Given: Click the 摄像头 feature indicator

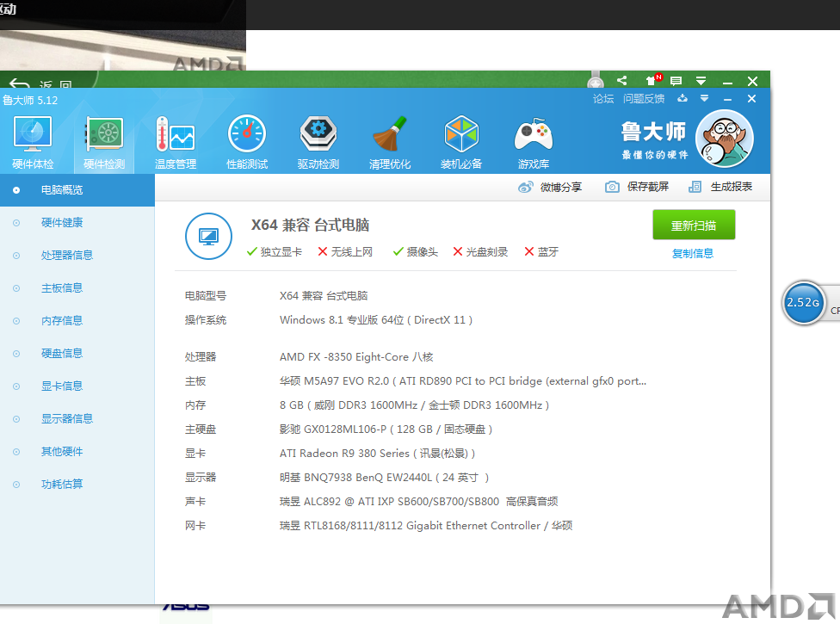Looking at the screenshot, I should click(415, 251).
